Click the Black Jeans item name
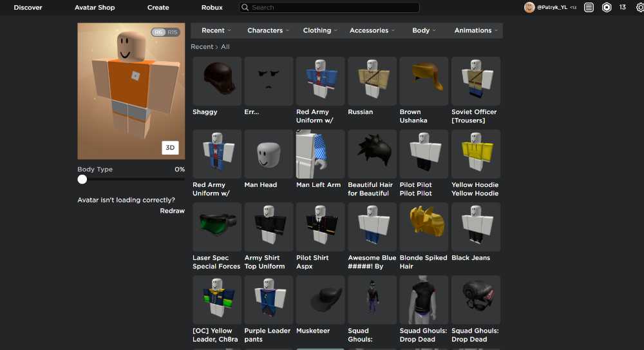Screen dimensions: 644x350 click(471, 258)
